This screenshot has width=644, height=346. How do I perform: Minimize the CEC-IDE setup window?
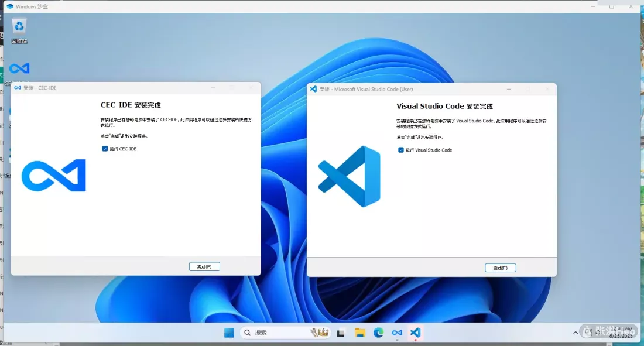tap(213, 88)
